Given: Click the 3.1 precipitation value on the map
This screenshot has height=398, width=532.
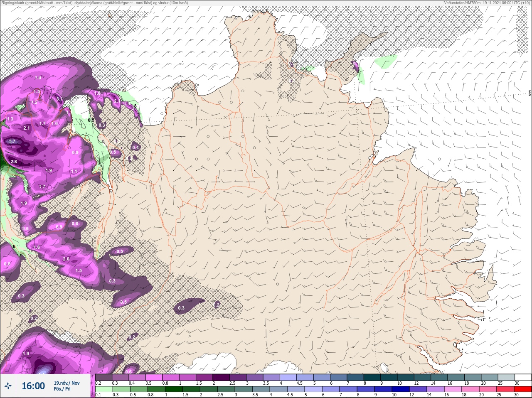Looking at the screenshot, I should click(x=59, y=99).
